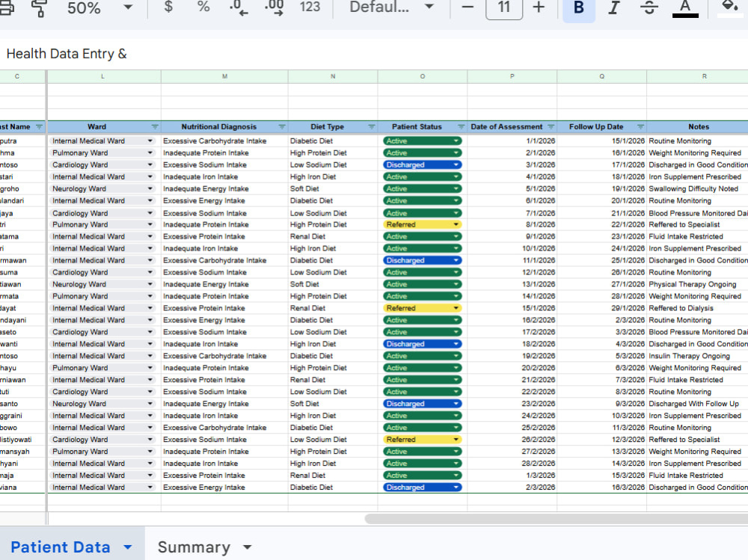Viewport: 748px width, 560px height.
Task: Toggle bold formatting
Action: [579, 8]
